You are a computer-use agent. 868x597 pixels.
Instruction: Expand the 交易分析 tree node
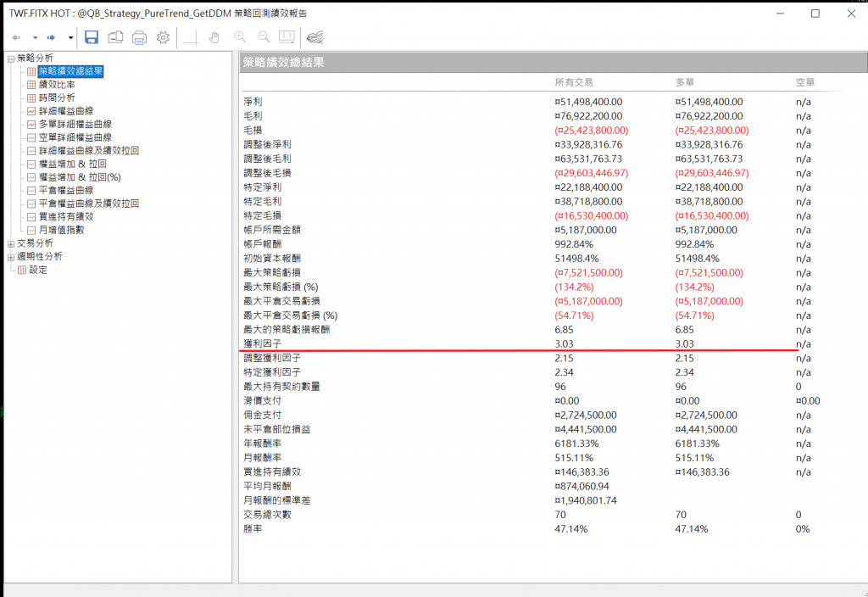coord(10,243)
